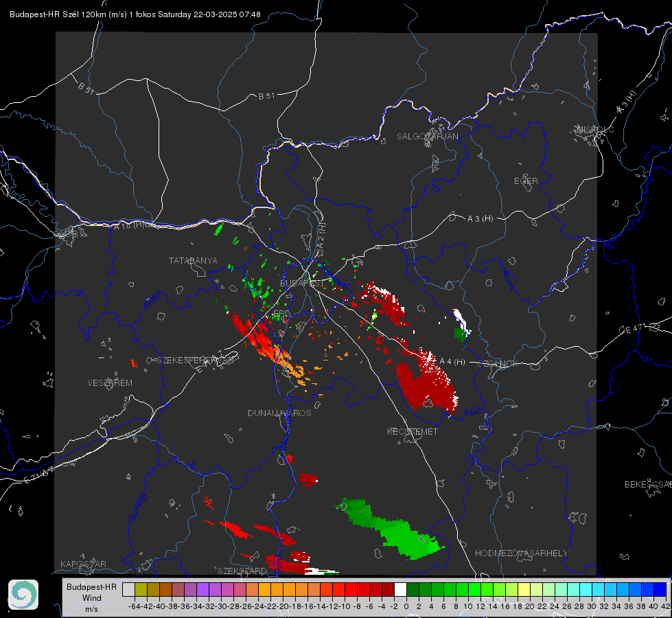
Task: Select the SALGÓTARJÁN city label
Action: (427, 137)
